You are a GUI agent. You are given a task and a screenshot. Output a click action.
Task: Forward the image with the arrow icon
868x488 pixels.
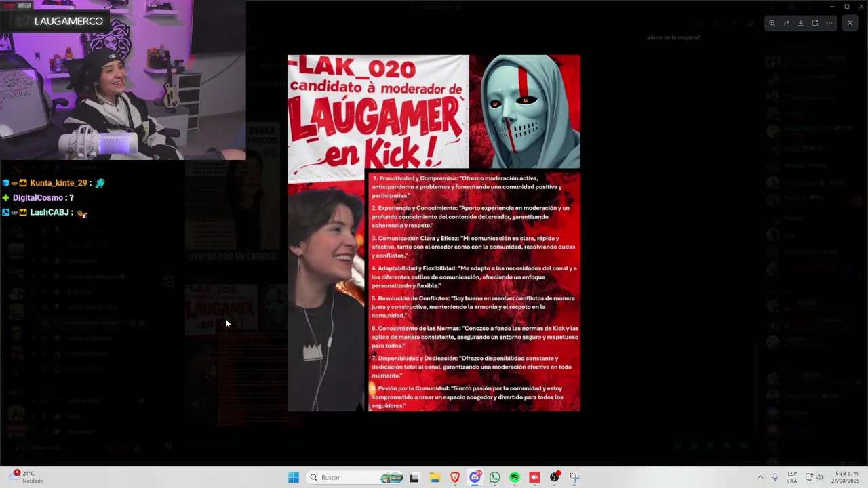pyautogui.click(x=786, y=23)
